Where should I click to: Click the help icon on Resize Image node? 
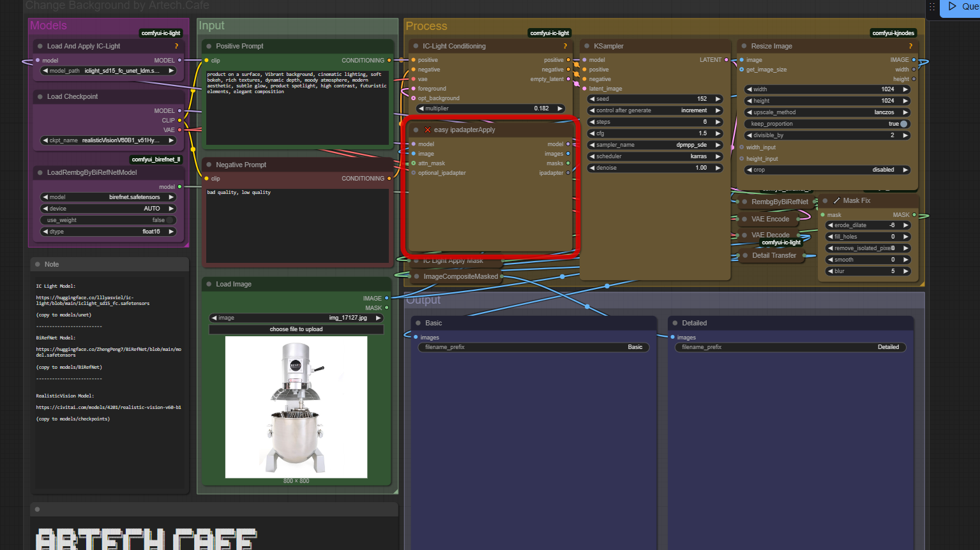(910, 46)
